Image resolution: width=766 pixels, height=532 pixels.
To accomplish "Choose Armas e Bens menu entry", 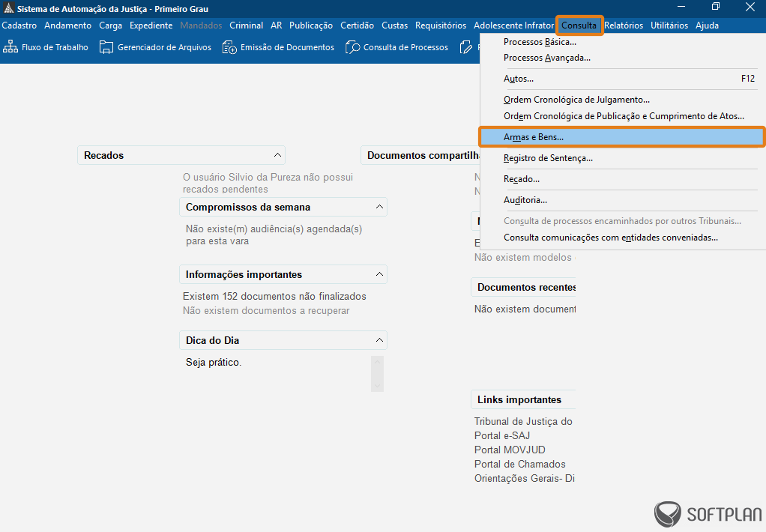I will point(622,137).
